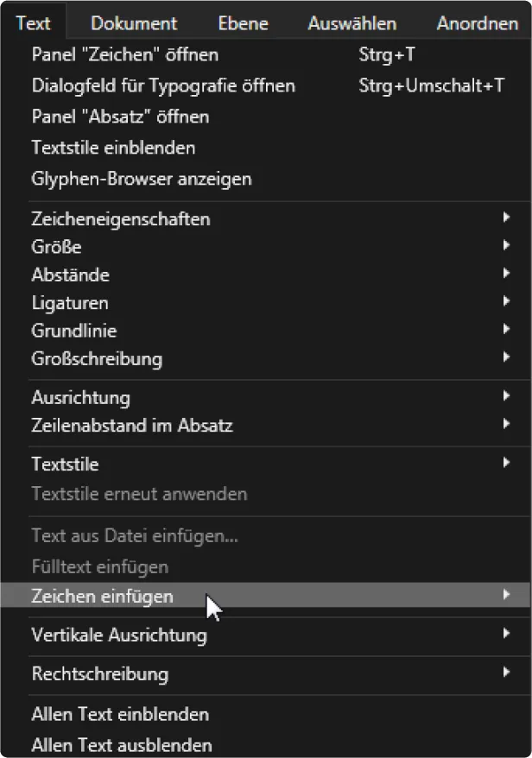The width and height of the screenshot is (532, 758).
Task: Open the Abstände submenu
Action: 71,275
